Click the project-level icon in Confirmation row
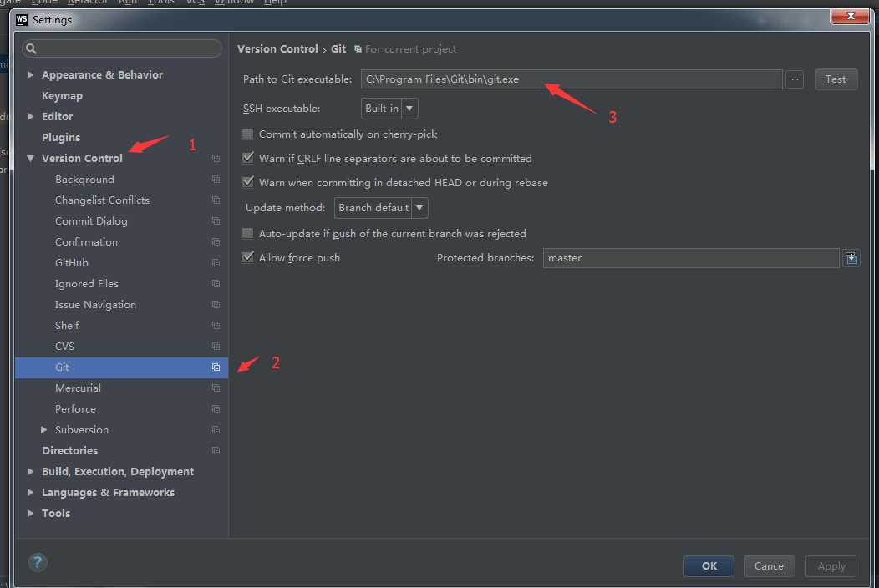 point(216,242)
